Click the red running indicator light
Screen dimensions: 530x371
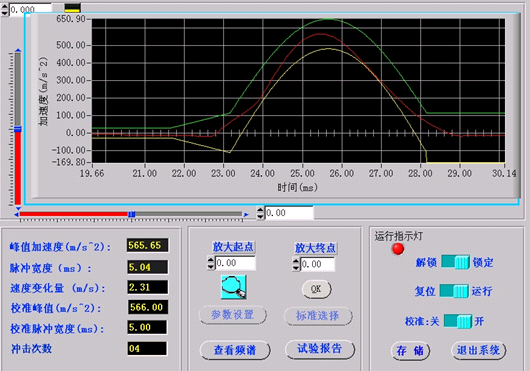coord(398,249)
